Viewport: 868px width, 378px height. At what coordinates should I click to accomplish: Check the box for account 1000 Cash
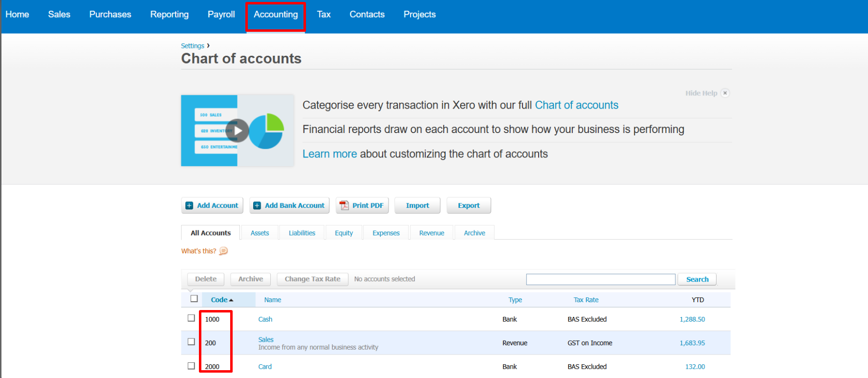click(x=191, y=318)
